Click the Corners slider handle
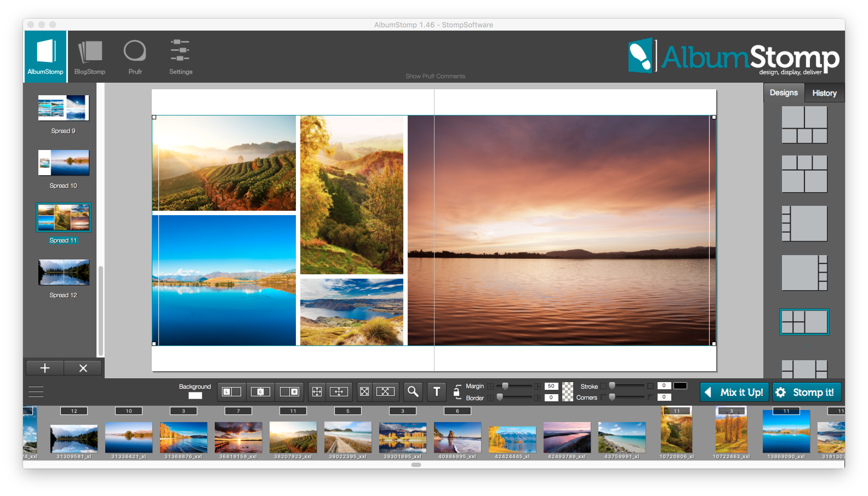The width and height of the screenshot is (868, 496). 612,397
